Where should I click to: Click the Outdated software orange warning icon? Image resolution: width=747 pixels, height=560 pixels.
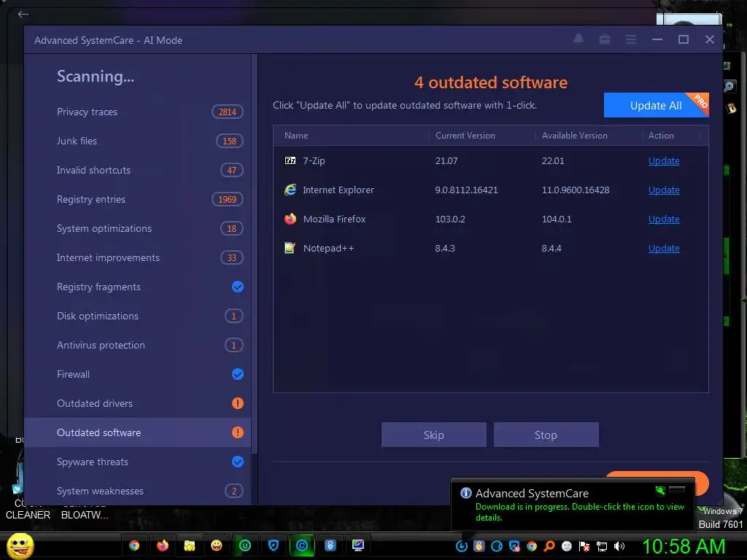click(238, 432)
